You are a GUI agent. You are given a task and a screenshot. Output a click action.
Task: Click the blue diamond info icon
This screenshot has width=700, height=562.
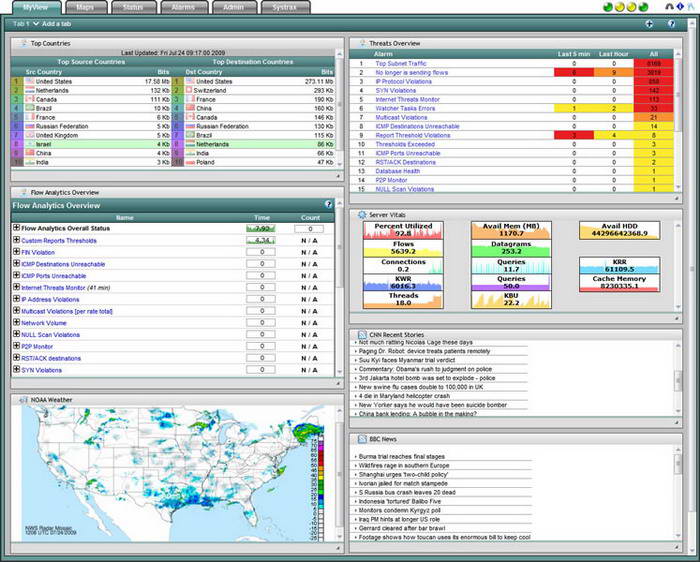point(680,7)
